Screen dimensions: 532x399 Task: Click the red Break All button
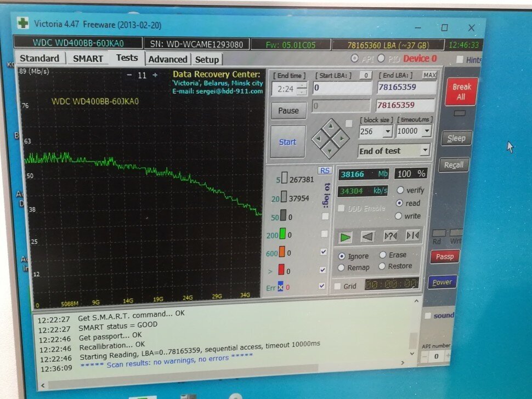click(x=461, y=92)
